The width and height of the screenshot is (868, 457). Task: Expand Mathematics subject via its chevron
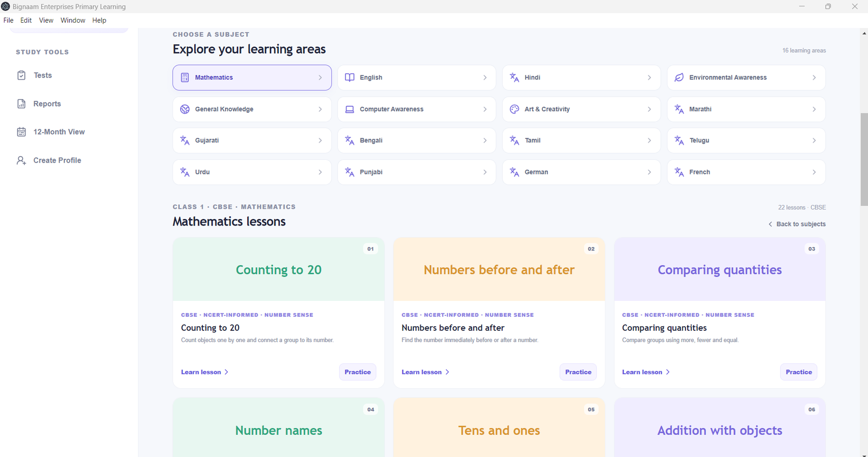click(x=320, y=78)
